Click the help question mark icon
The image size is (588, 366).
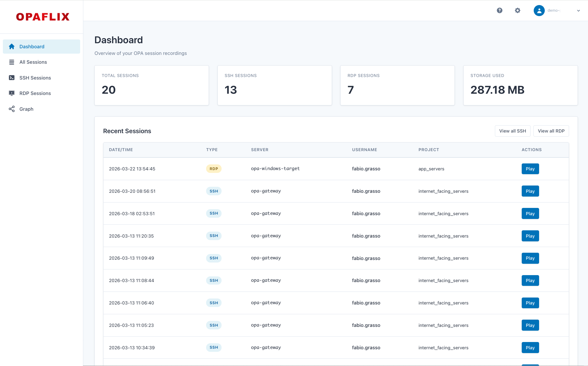500,10
